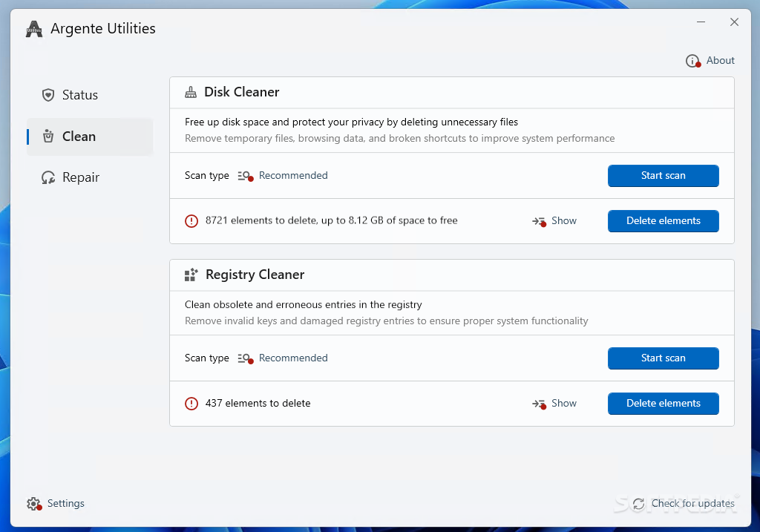This screenshot has width=760, height=532.
Task: Start scan in Disk Cleaner
Action: (x=663, y=175)
